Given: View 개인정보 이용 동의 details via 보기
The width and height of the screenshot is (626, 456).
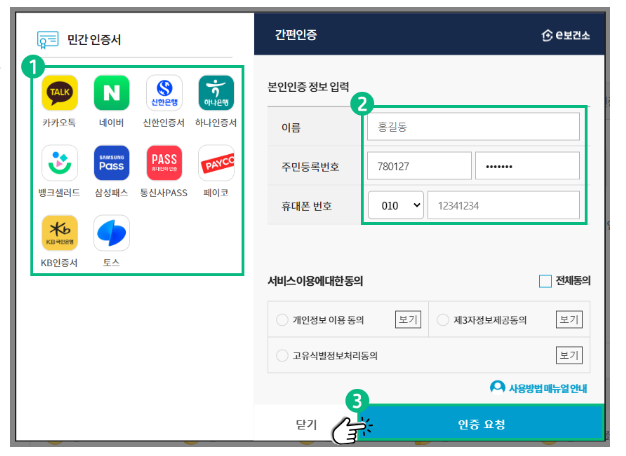Looking at the screenshot, I should (x=408, y=319).
